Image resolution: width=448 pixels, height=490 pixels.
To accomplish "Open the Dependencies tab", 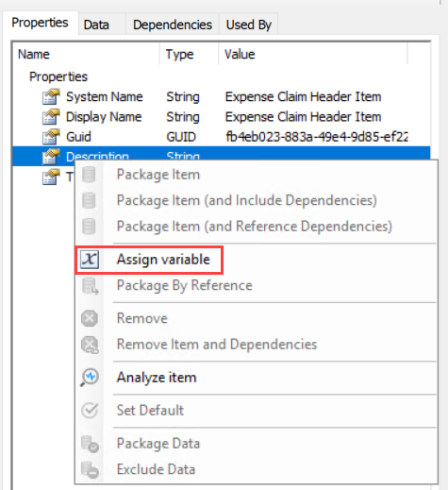I will tap(173, 25).
